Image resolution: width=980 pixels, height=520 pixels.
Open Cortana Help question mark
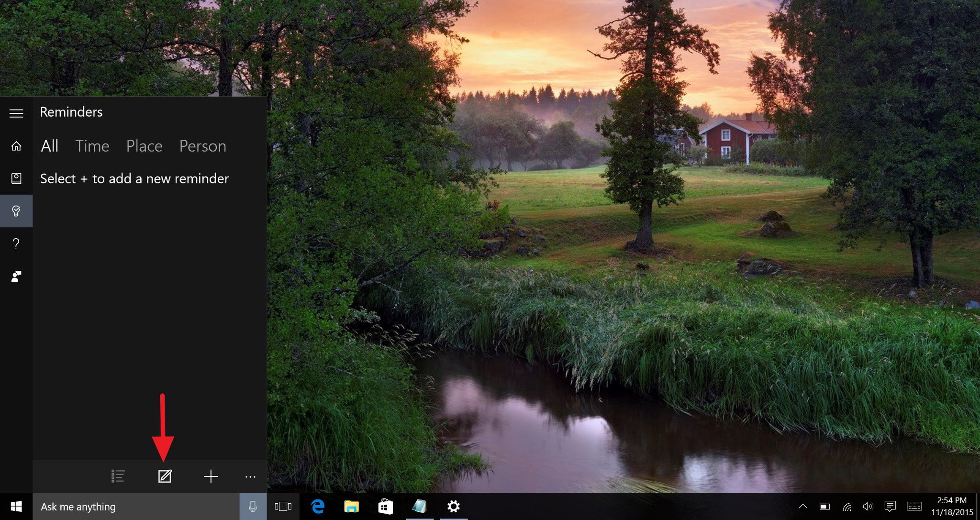(x=16, y=243)
